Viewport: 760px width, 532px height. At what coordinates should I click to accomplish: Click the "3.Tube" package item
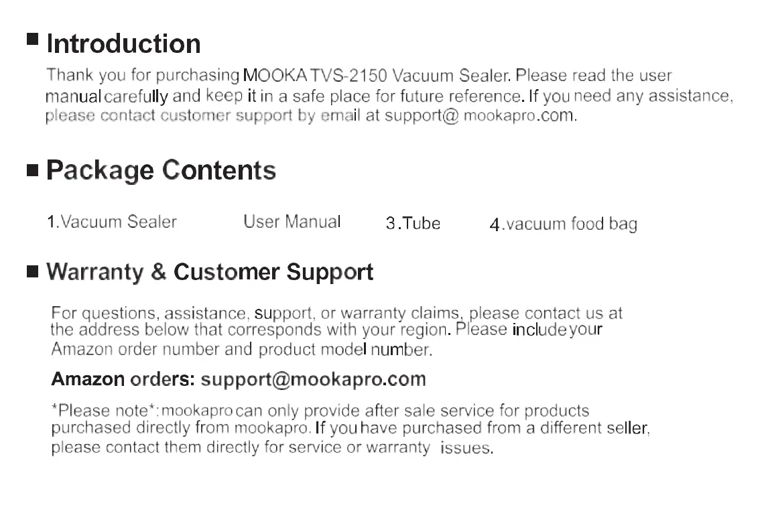(413, 224)
